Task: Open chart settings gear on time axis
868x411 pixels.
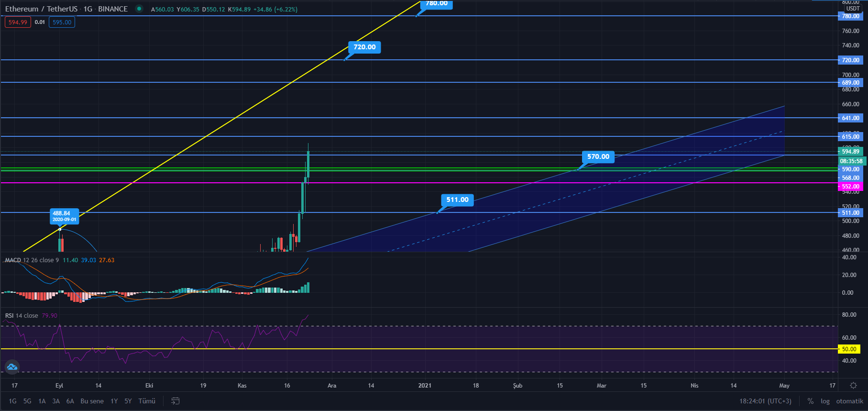Action: (x=853, y=385)
